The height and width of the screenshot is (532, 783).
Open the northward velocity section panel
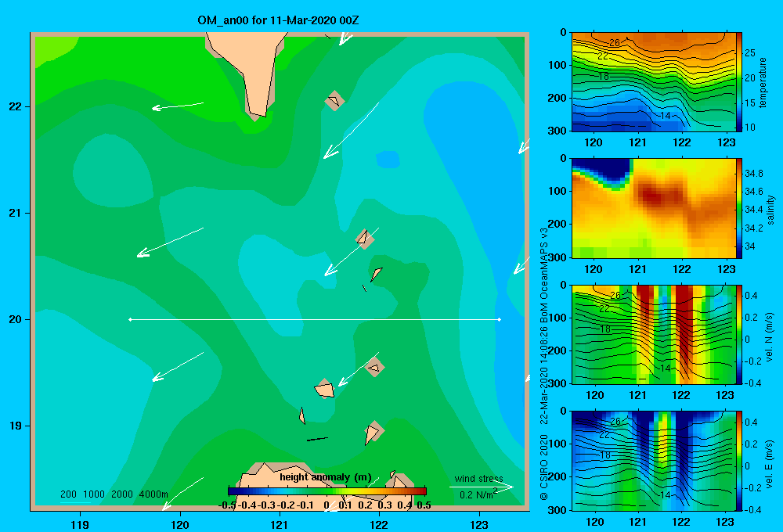[x=654, y=334]
